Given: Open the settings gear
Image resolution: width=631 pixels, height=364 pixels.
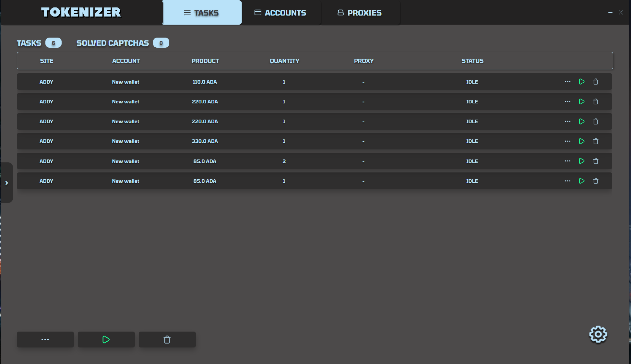Looking at the screenshot, I should 598,334.
